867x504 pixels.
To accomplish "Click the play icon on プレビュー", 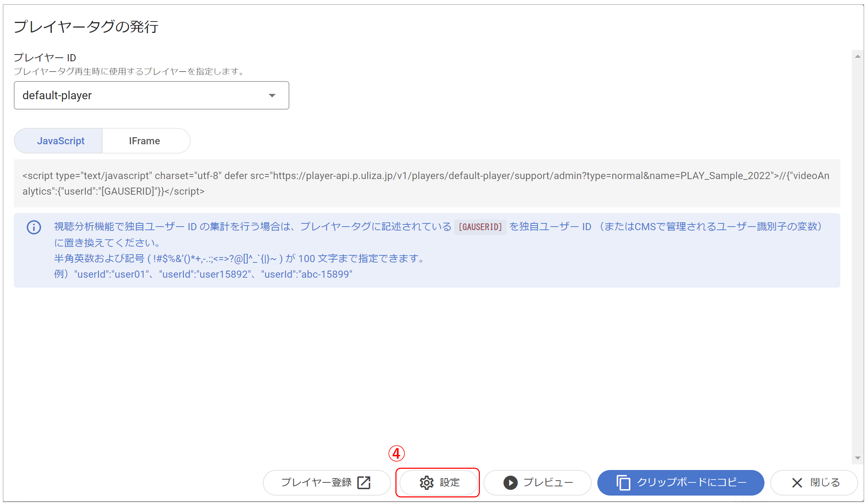I will coord(510,483).
